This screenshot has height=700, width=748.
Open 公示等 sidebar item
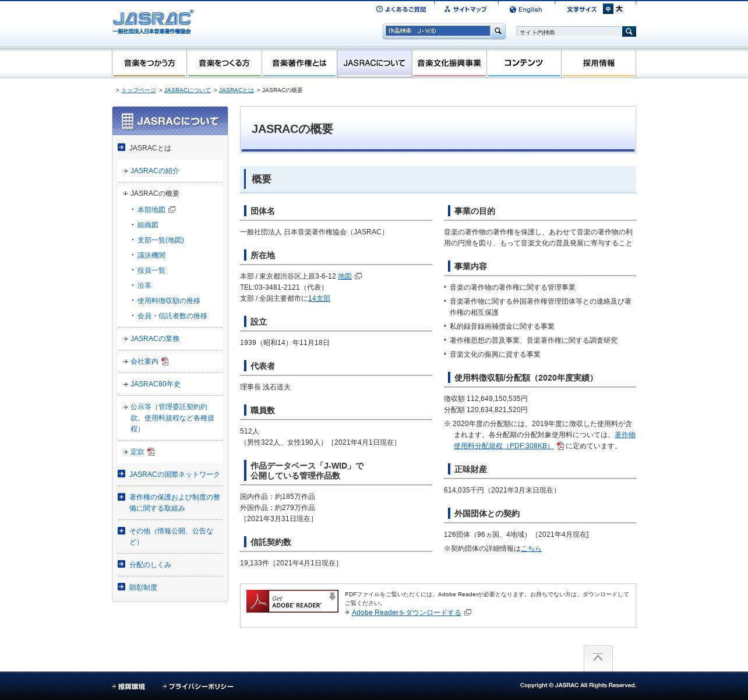pyautogui.click(x=172, y=418)
